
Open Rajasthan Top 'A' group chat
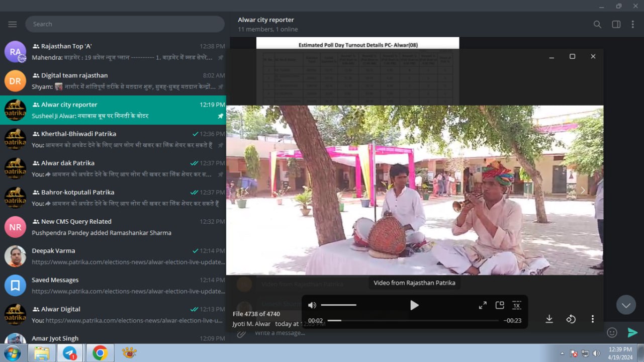click(x=113, y=52)
